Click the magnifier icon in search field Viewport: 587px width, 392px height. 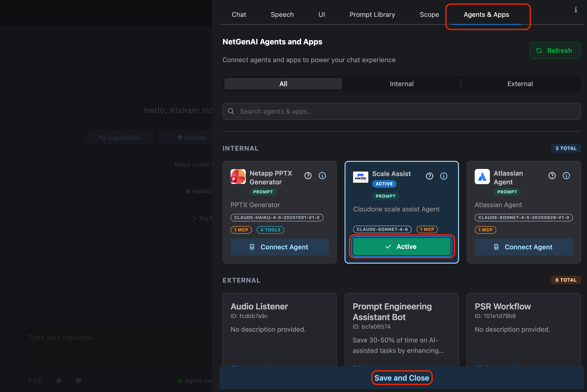(x=231, y=111)
